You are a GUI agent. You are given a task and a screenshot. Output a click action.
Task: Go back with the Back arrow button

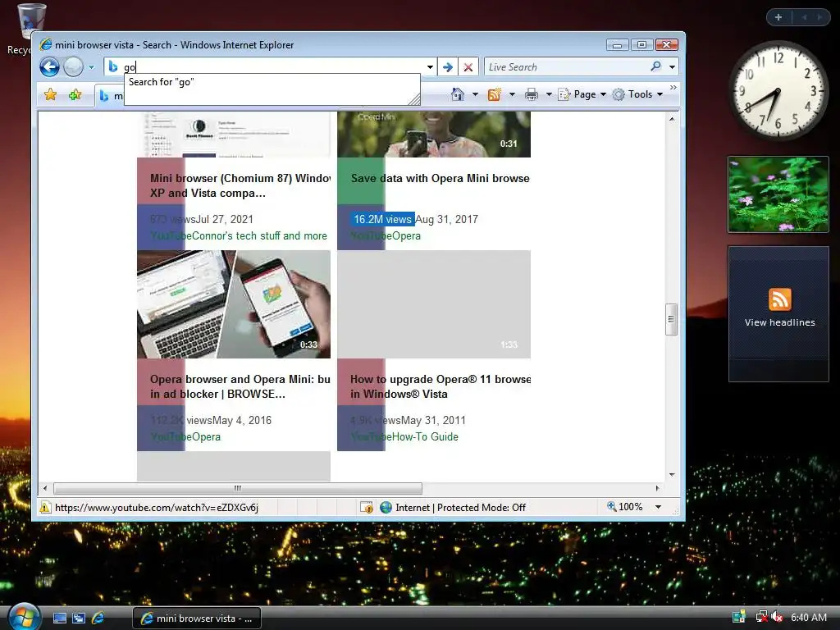click(49, 67)
